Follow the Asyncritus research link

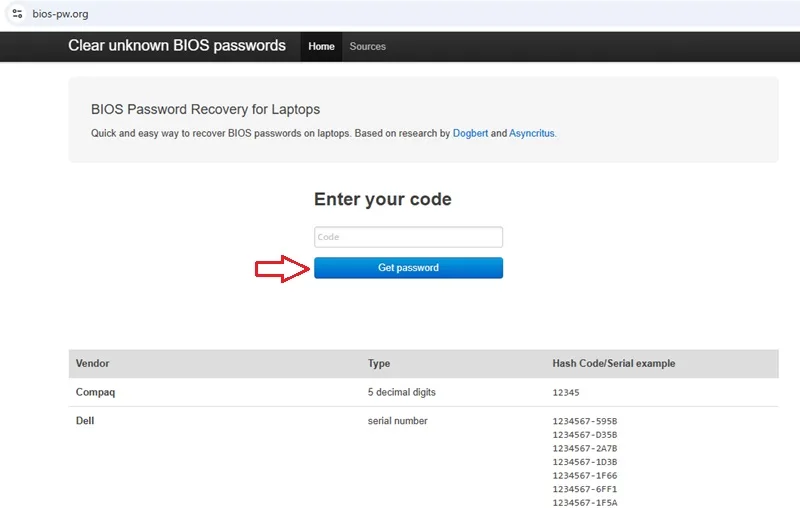(532, 133)
